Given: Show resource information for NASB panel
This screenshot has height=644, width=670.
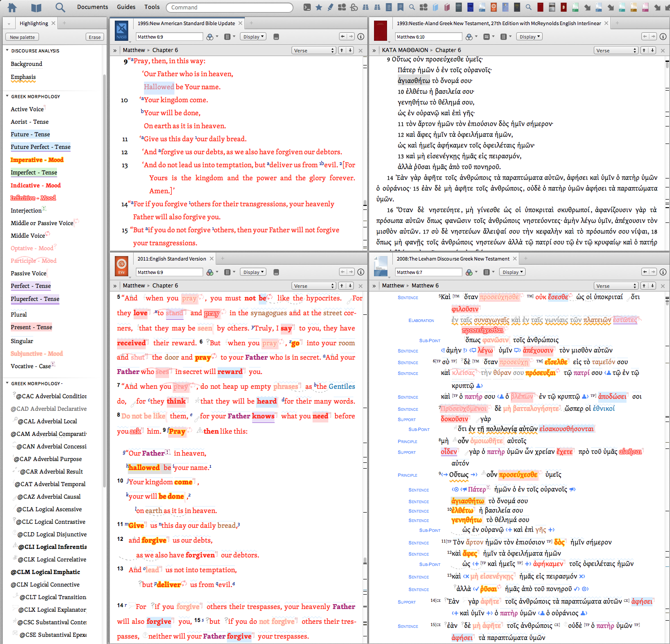Looking at the screenshot, I should (361, 37).
